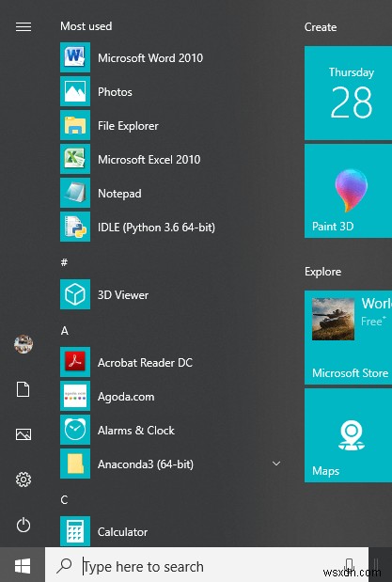The height and width of the screenshot is (582, 392).
Task: Click the 'Explore' tile group heading
Action: pyautogui.click(x=322, y=272)
